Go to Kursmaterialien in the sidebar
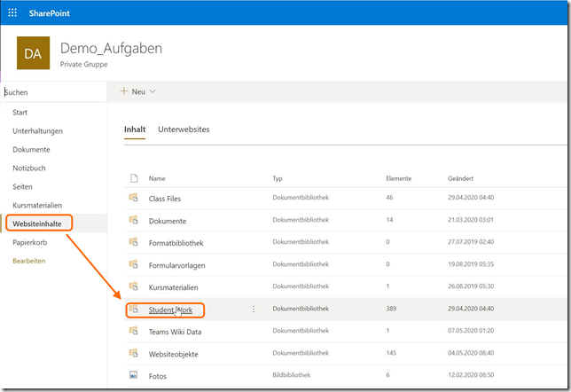This screenshot has height=392, width=571. [x=37, y=205]
